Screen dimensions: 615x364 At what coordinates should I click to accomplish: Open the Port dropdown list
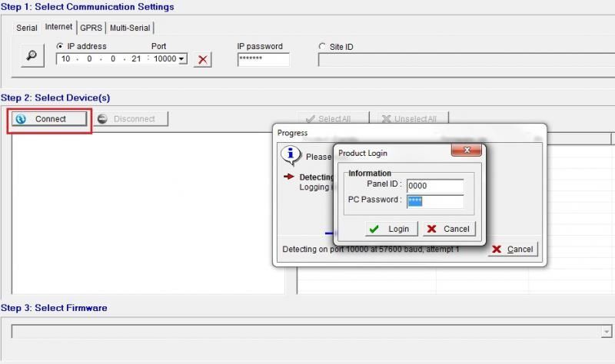[x=182, y=59]
